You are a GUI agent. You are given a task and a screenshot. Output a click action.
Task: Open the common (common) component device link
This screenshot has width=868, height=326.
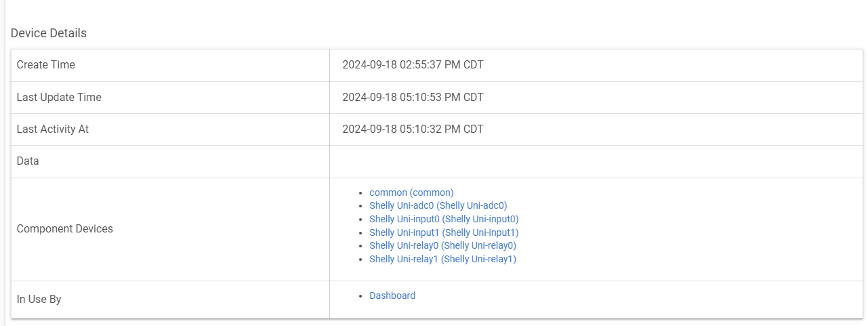[411, 192]
